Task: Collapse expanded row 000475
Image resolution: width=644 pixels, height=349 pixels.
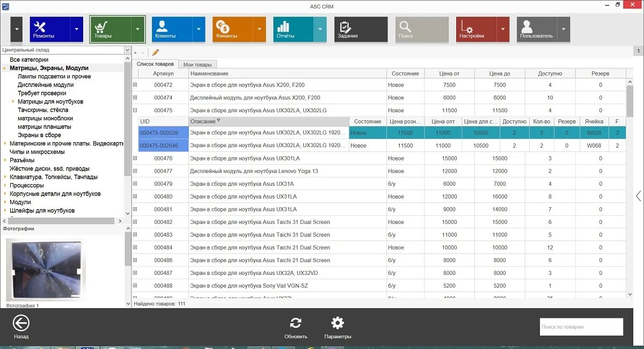Action: 135,110
